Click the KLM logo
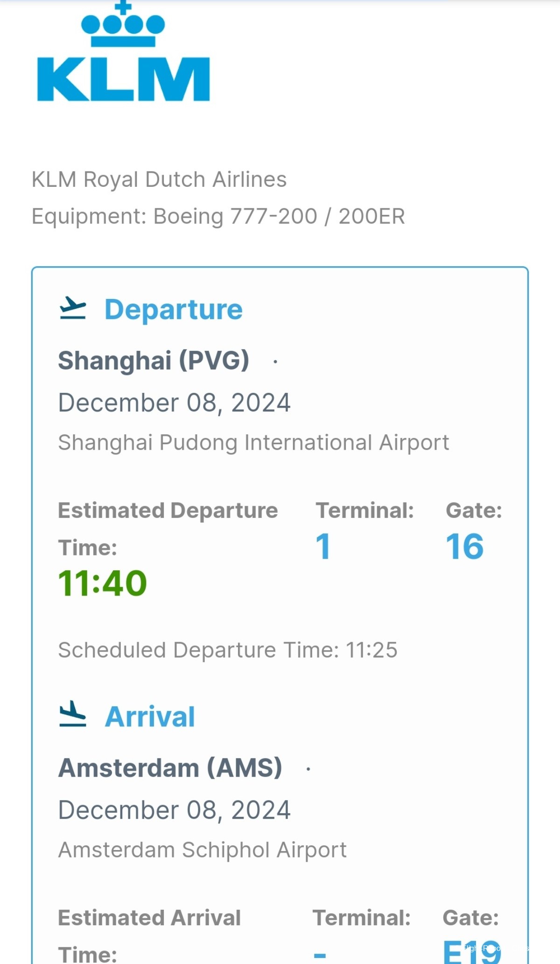 click(123, 51)
